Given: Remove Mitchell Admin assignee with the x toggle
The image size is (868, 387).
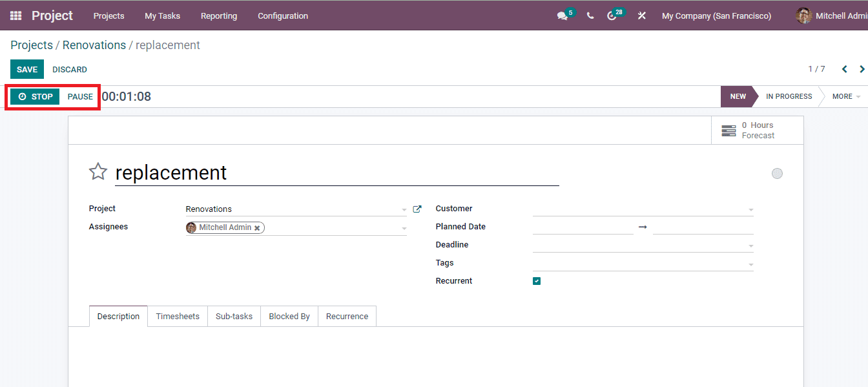Looking at the screenshot, I should [258, 227].
